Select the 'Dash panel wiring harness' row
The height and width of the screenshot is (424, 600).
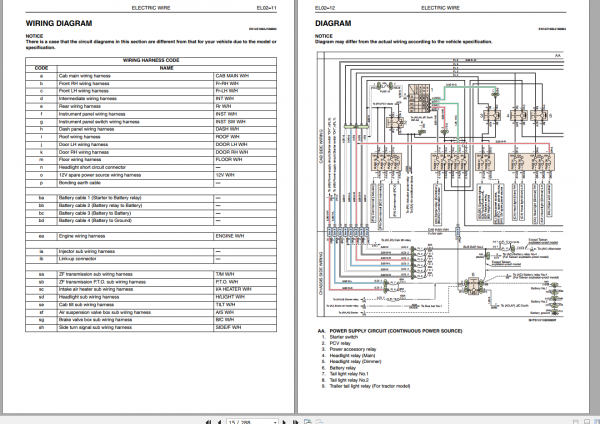point(151,129)
